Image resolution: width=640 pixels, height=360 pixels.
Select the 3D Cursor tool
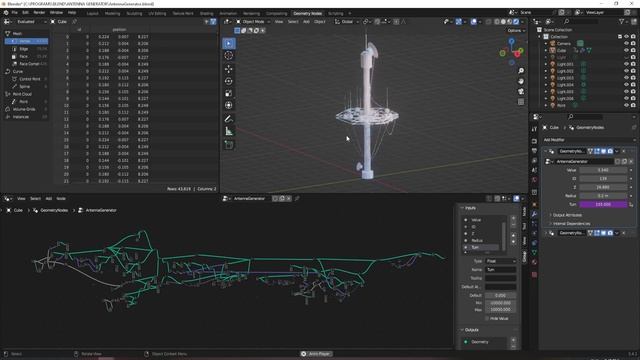[x=229, y=56]
